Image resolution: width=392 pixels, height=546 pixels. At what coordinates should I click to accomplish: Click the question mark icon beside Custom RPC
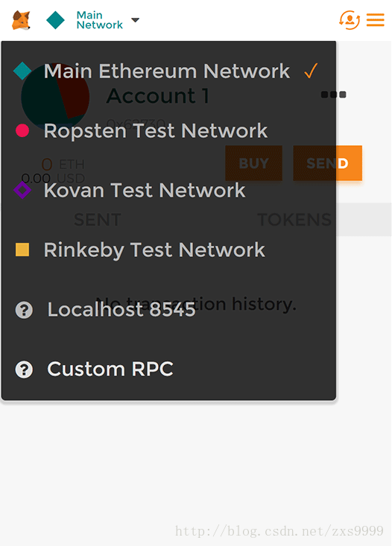(x=24, y=369)
